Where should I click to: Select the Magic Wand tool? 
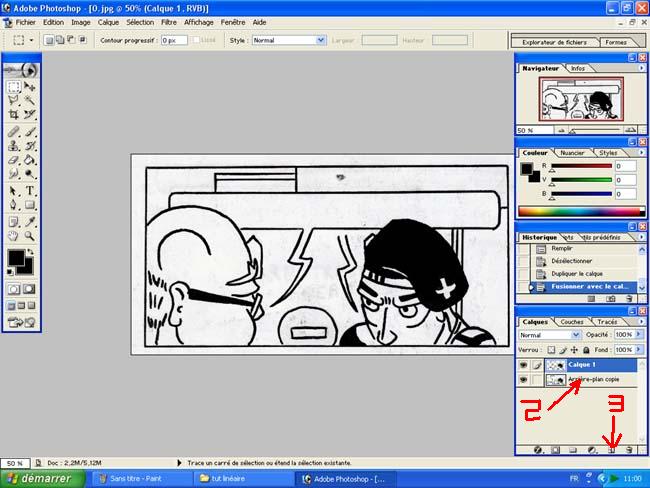[x=29, y=100]
